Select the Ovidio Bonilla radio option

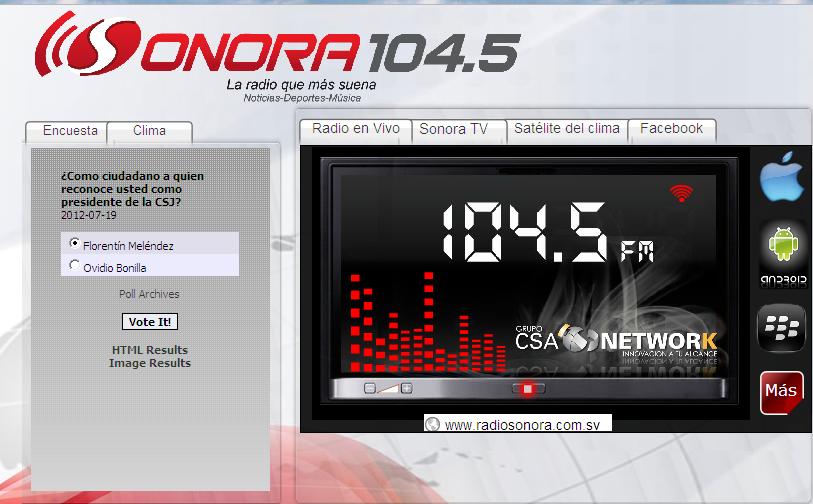pos(75,265)
